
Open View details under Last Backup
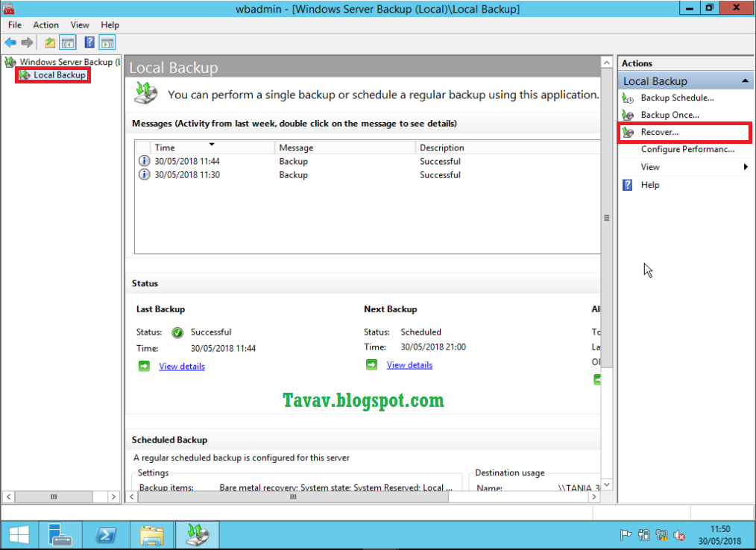182,367
